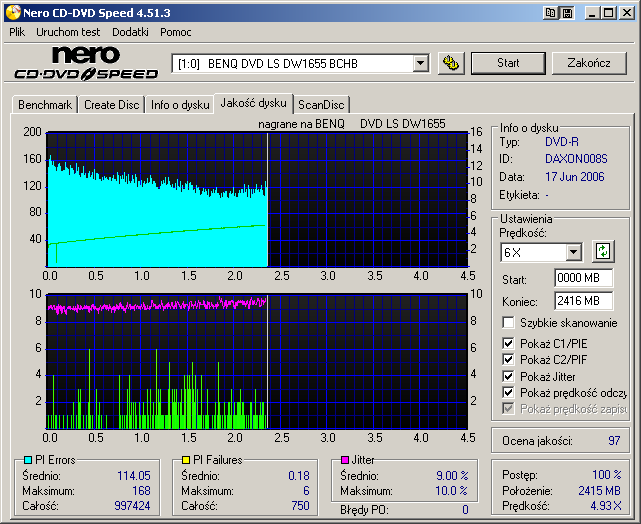Viewport: 641px width, 524px height.
Task: Click the cyan PI Errors color swatch
Action: click(28, 460)
